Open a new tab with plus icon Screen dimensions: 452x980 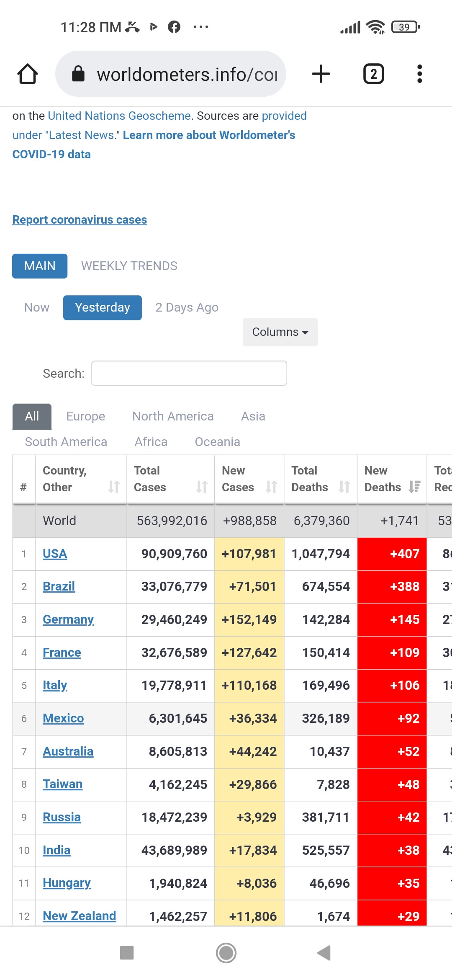point(321,74)
